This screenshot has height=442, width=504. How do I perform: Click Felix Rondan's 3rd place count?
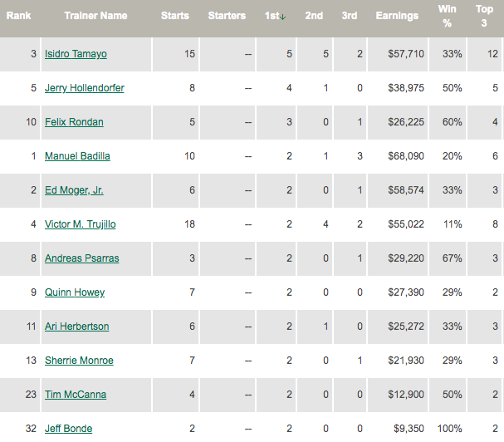coord(360,122)
